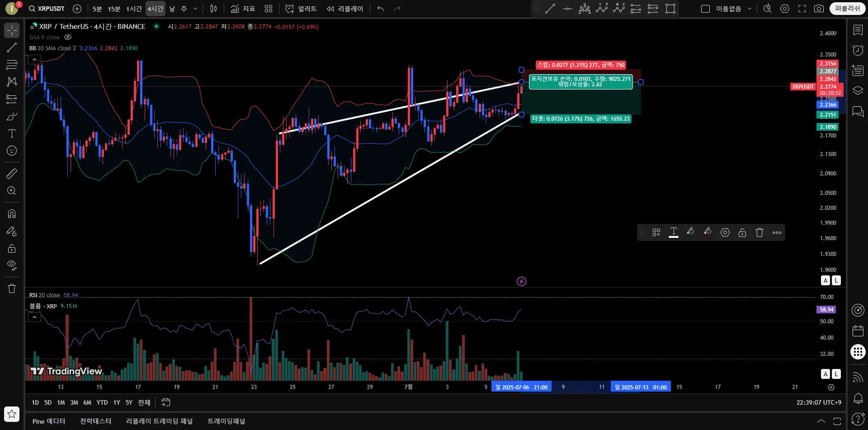Viewport: 868px width, 430px height.
Task: Click the XRPUSDT symbol search field
Action: 47,9
